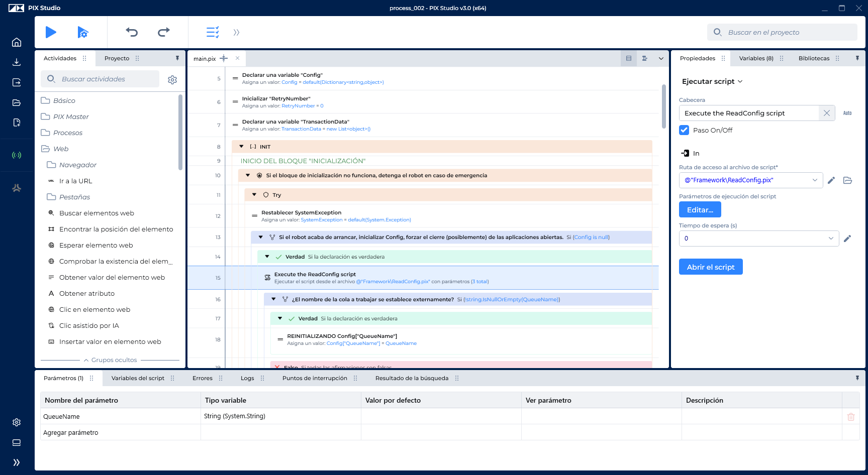
Task: Click the Undo arrow in toolbar
Action: [132, 32]
